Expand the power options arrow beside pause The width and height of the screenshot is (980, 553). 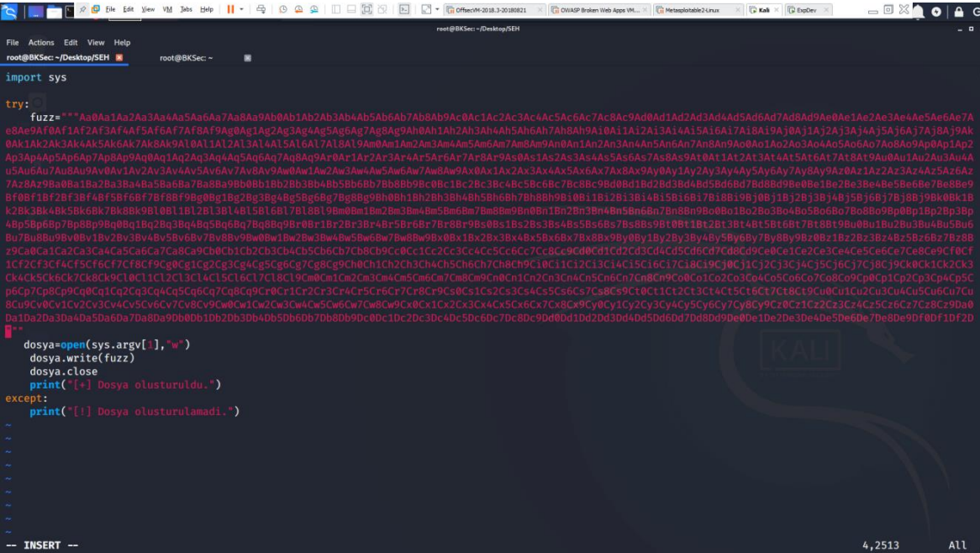pos(241,9)
